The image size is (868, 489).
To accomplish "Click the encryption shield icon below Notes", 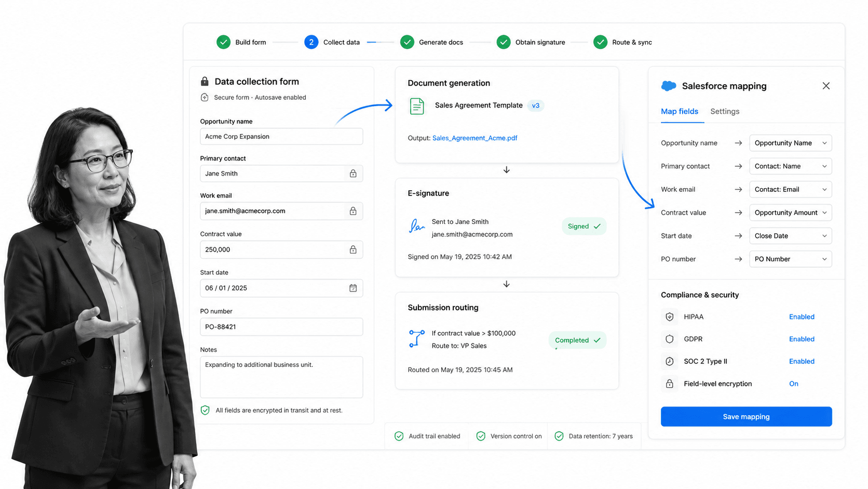I will [205, 410].
